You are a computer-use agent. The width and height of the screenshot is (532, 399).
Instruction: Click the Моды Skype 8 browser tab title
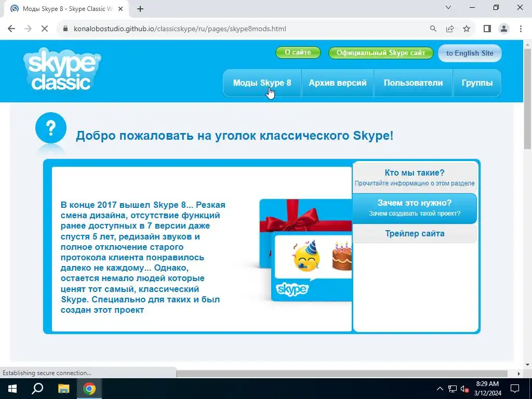(x=68, y=9)
